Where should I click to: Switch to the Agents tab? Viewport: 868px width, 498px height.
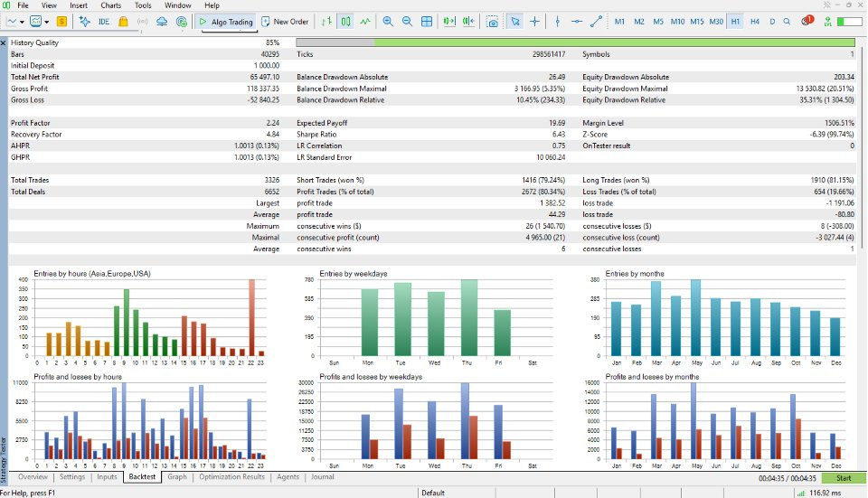288,477
